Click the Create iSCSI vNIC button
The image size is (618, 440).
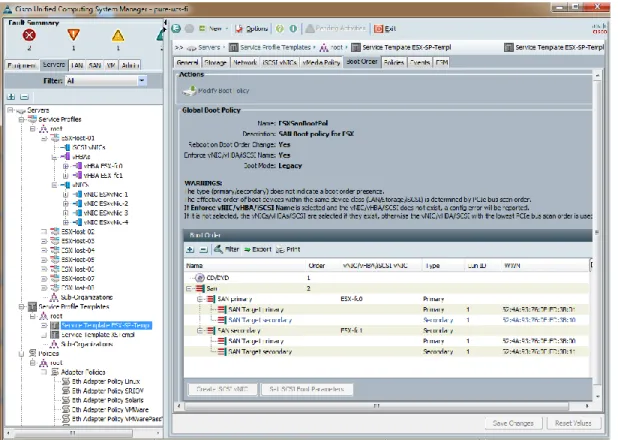tap(222, 389)
